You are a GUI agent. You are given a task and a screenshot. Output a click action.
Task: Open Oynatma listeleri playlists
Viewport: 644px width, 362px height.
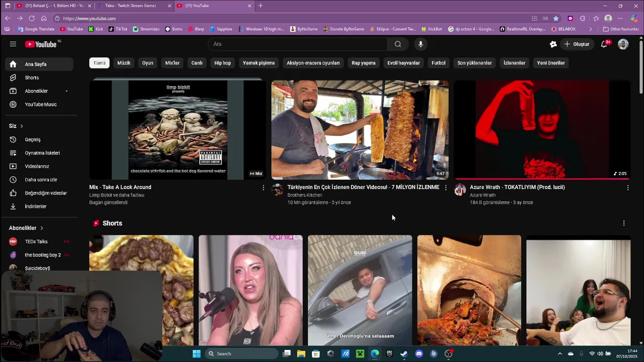pos(39,153)
